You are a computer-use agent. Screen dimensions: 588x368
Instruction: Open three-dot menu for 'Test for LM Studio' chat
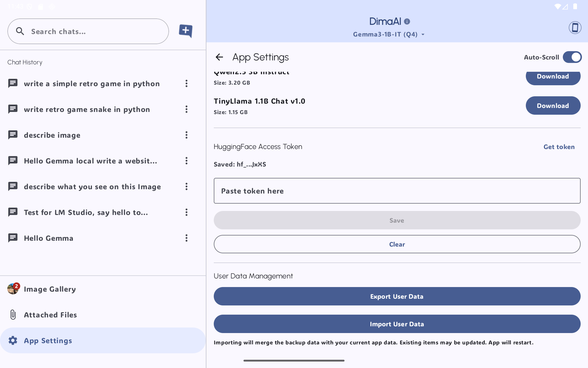[186, 212]
